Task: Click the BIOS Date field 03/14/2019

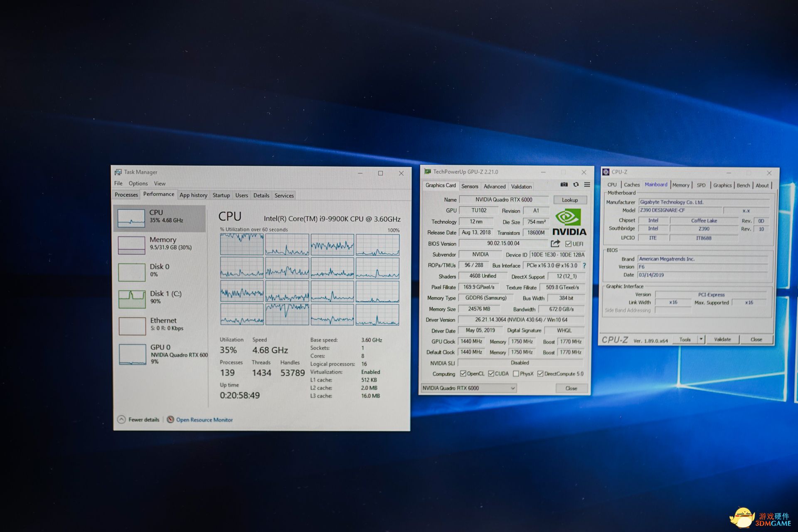Action: coord(702,275)
